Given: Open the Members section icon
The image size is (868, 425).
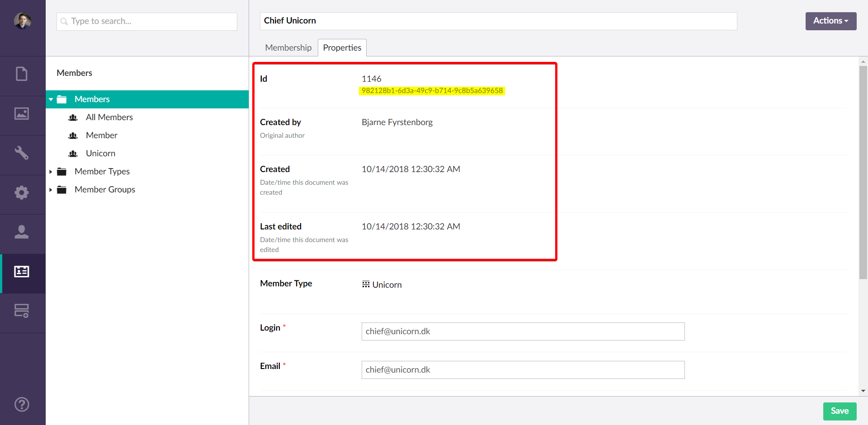Looking at the screenshot, I should pyautogui.click(x=22, y=271).
